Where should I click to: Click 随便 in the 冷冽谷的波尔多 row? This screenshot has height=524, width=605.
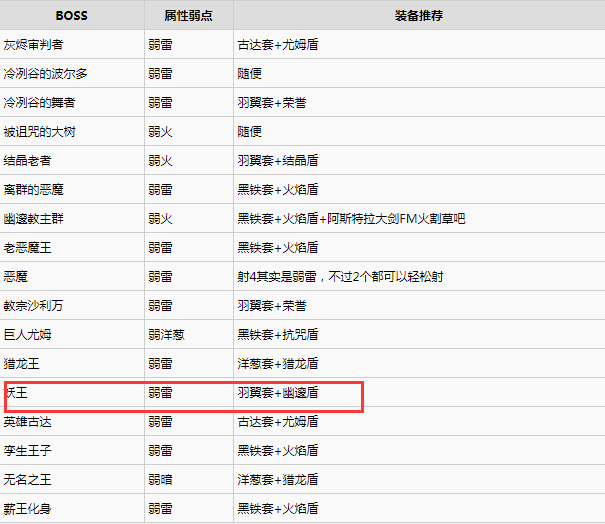click(x=250, y=74)
